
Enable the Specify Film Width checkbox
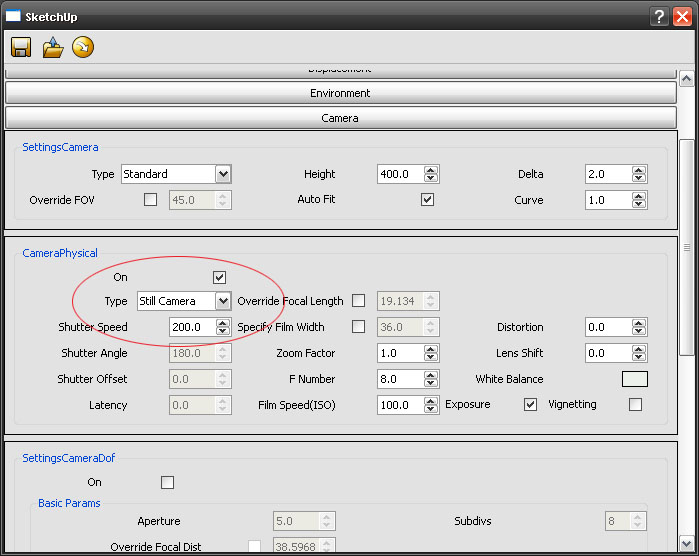click(358, 327)
